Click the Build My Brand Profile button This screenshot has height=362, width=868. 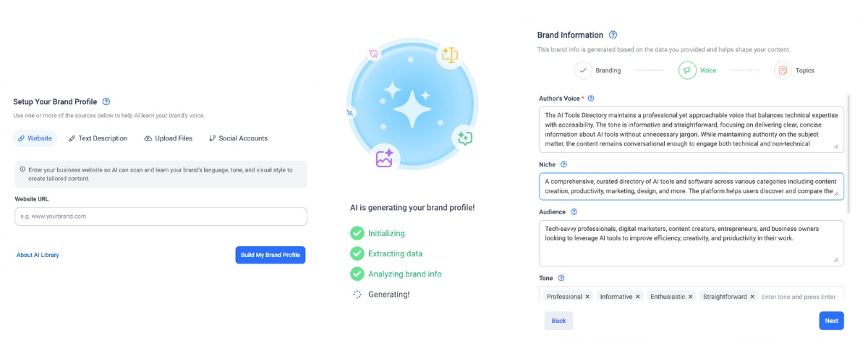271,255
